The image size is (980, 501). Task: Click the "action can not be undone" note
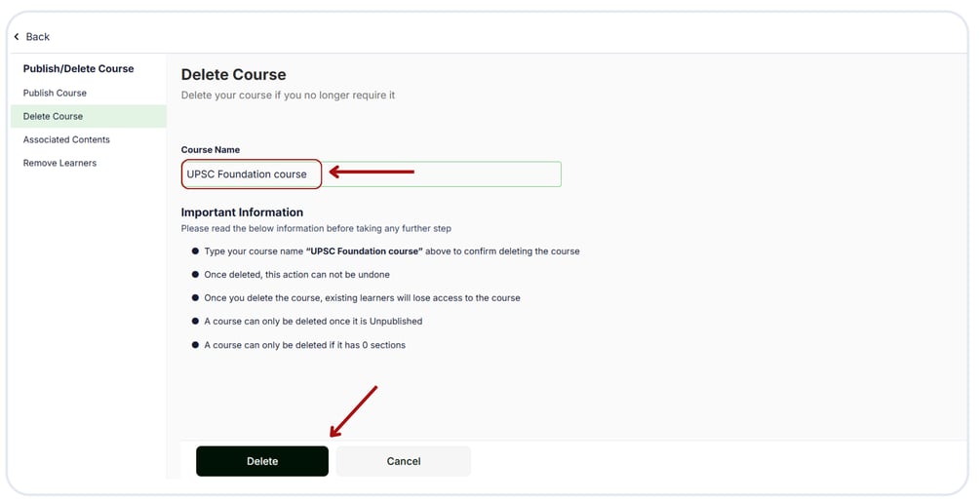coord(296,275)
